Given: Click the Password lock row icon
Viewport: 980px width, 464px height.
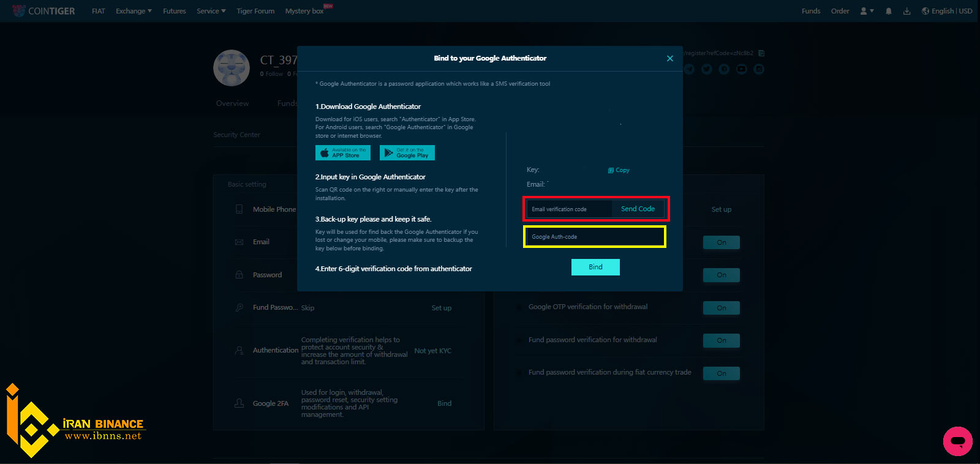Looking at the screenshot, I should pyautogui.click(x=239, y=275).
